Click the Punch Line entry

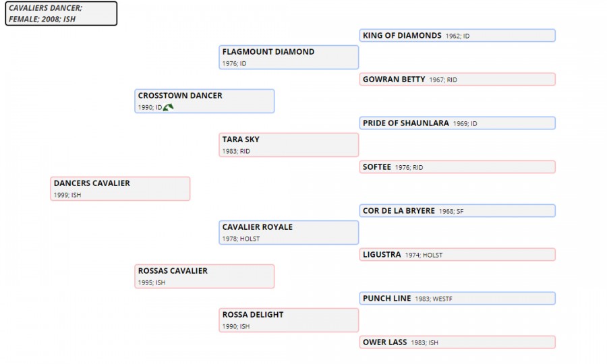click(457, 298)
